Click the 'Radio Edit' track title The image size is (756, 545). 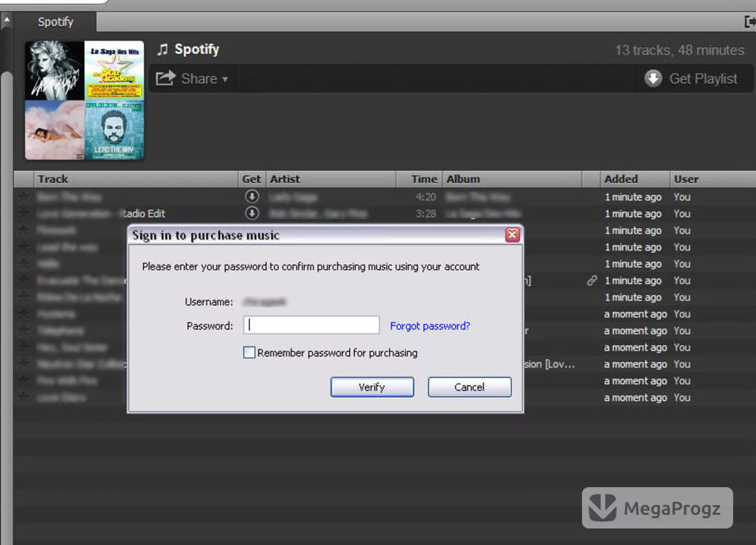[x=144, y=214]
